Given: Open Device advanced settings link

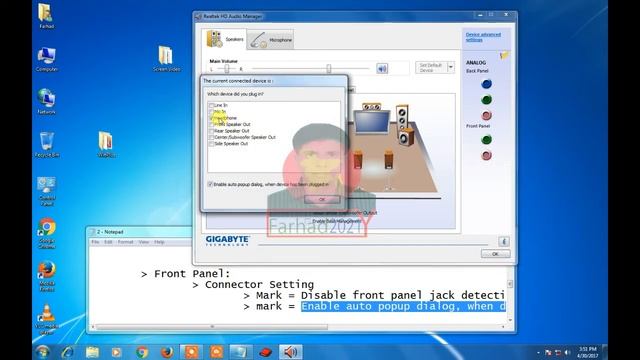Looking at the screenshot, I should click(x=483, y=37).
